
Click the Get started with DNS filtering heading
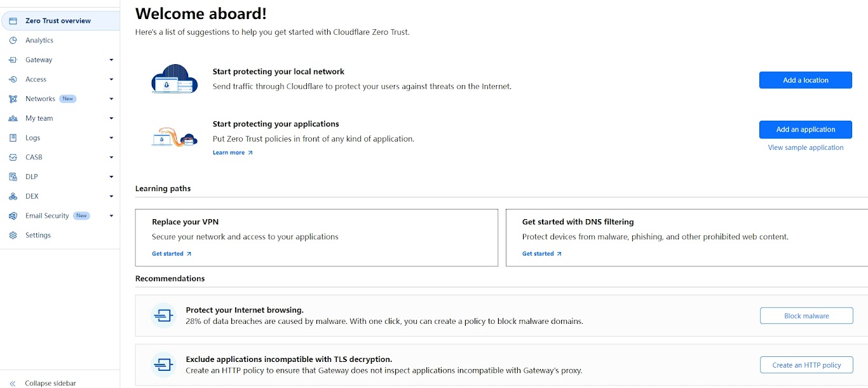click(x=578, y=222)
